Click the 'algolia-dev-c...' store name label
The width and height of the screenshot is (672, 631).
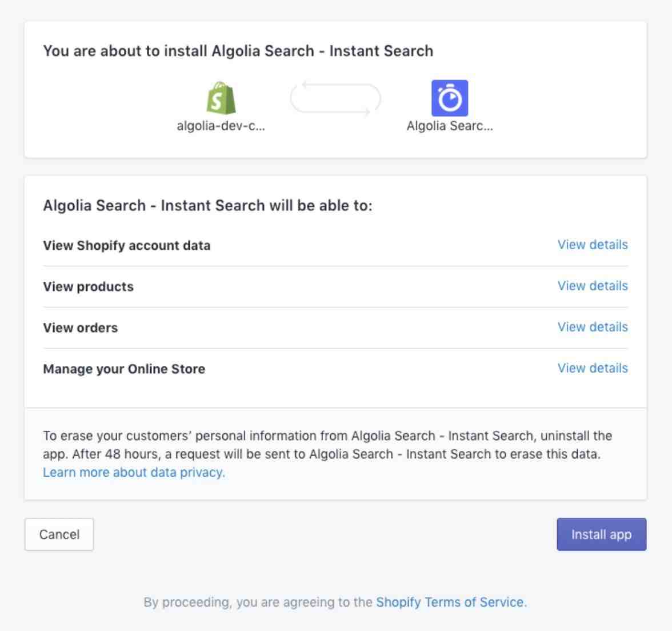[x=221, y=126]
